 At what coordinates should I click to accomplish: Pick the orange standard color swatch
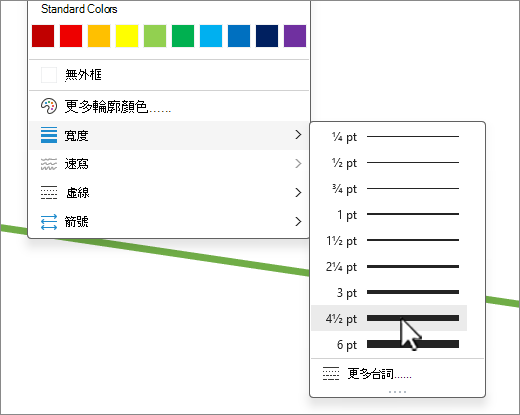point(99,36)
